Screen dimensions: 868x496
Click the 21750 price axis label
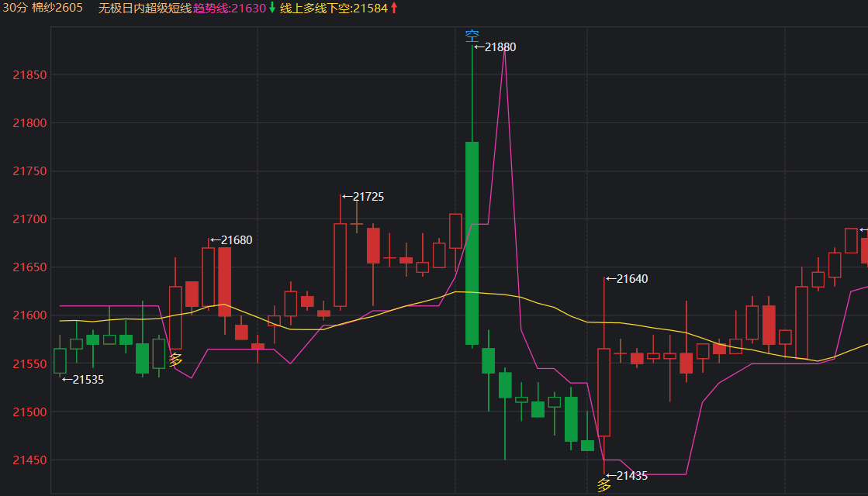[30, 171]
